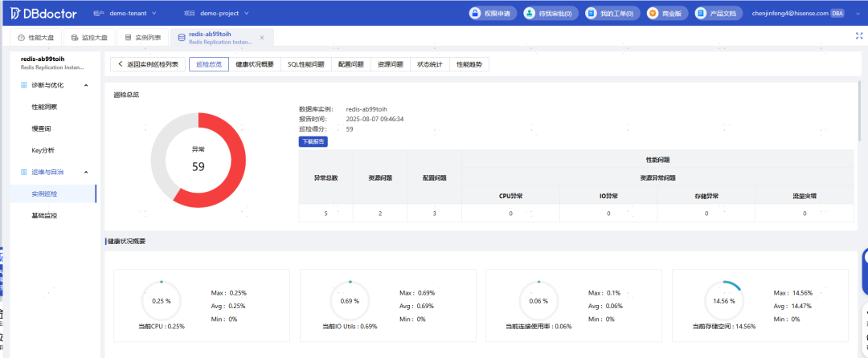
Task: Click 返回实例巡检列表 back button
Action: (x=147, y=64)
